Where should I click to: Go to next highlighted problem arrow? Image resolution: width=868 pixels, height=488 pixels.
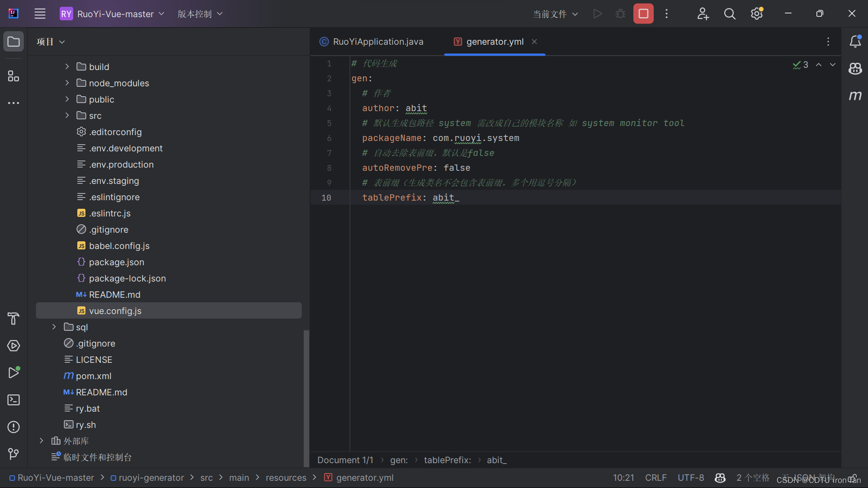(x=833, y=65)
